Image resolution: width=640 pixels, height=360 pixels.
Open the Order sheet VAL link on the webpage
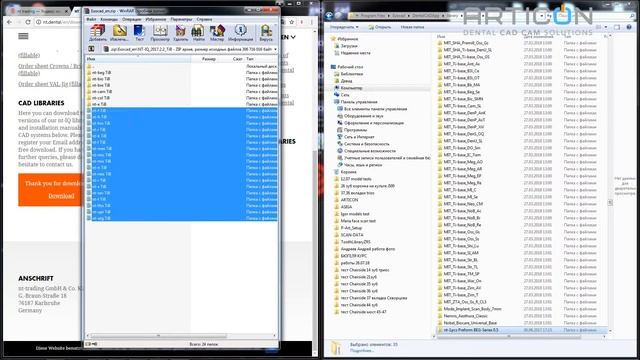[x=49, y=84]
